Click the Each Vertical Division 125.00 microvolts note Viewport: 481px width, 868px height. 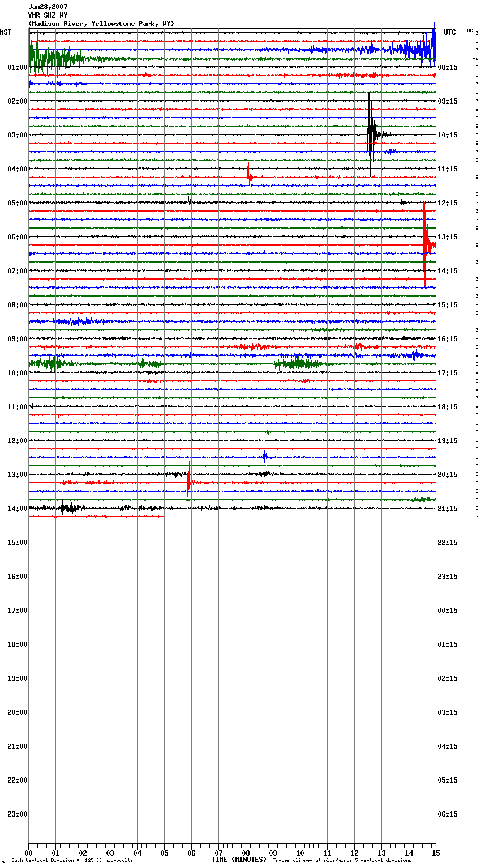tap(72, 861)
